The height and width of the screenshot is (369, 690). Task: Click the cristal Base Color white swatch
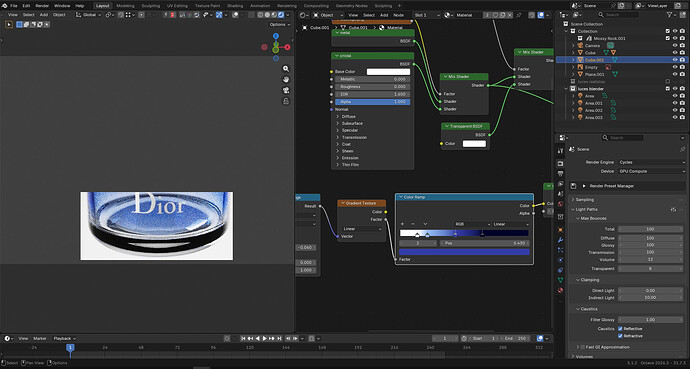tap(388, 72)
